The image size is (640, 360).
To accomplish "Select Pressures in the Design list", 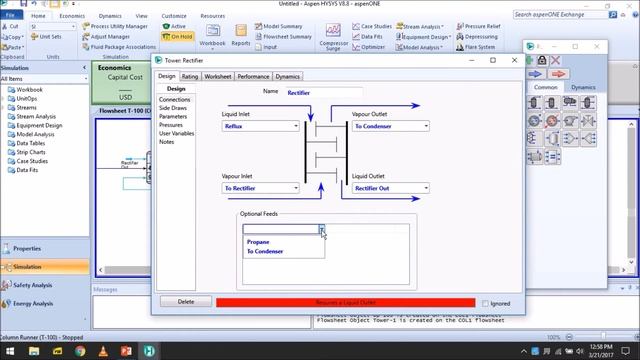I will click(x=171, y=125).
